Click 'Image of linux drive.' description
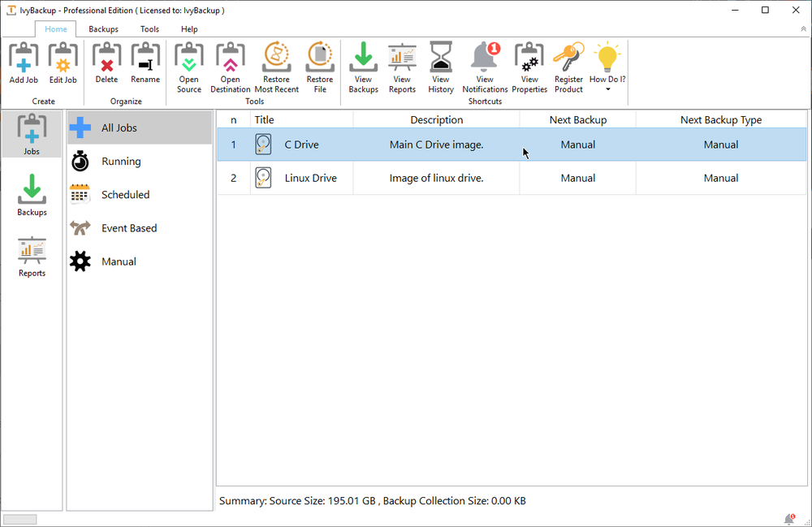The image size is (812, 527). [x=437, y=178]
